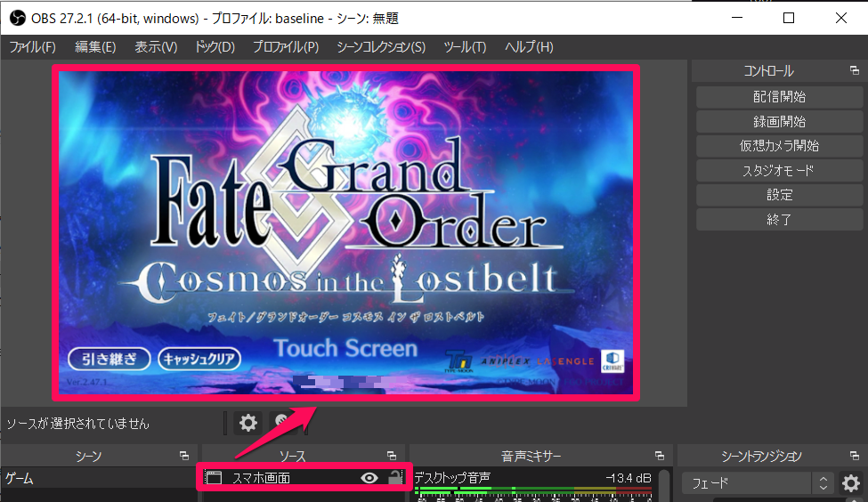This screenshot has width=868, height=502.
Task: Open the ドック(D) menu
Action: pos(214,47)
